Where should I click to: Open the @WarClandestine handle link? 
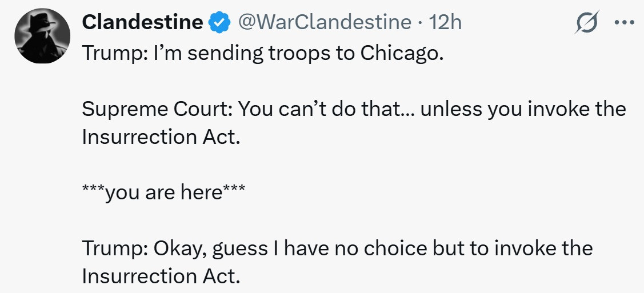point(324,23)
